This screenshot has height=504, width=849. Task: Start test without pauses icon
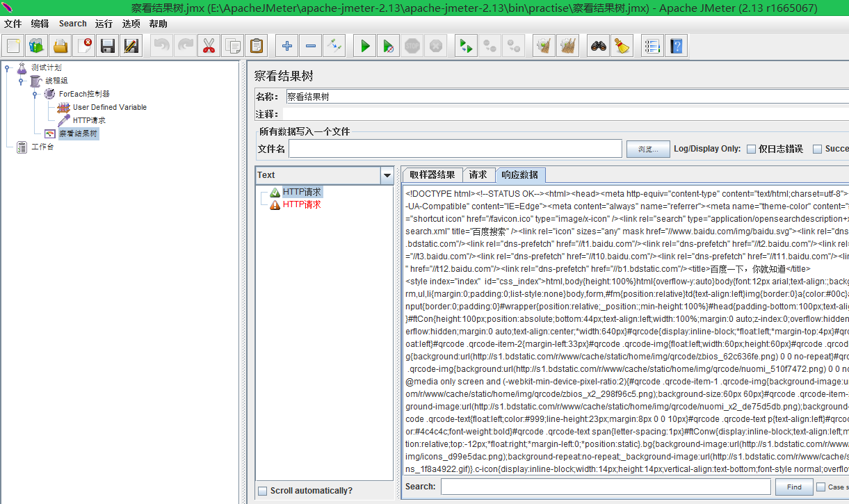(x=388, y=47)
